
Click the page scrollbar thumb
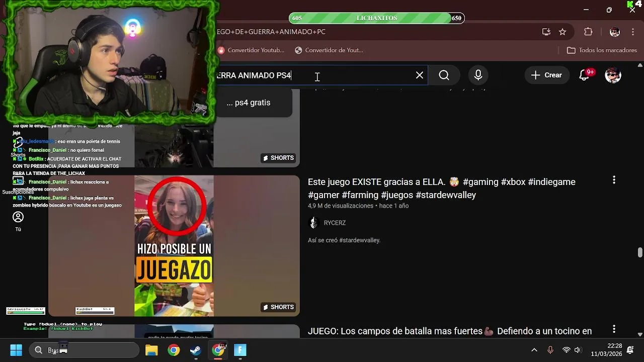640,252
